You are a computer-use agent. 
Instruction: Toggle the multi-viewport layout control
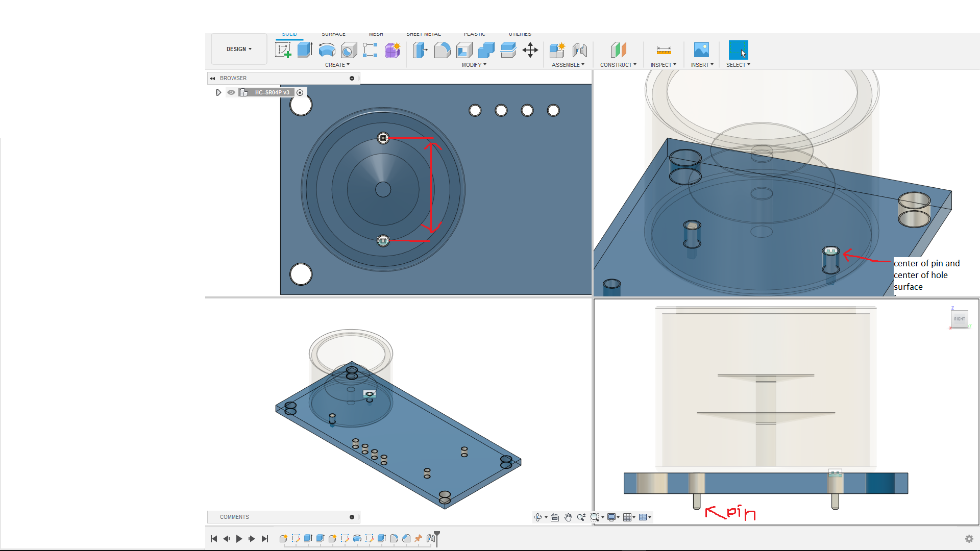pos(644,517)
